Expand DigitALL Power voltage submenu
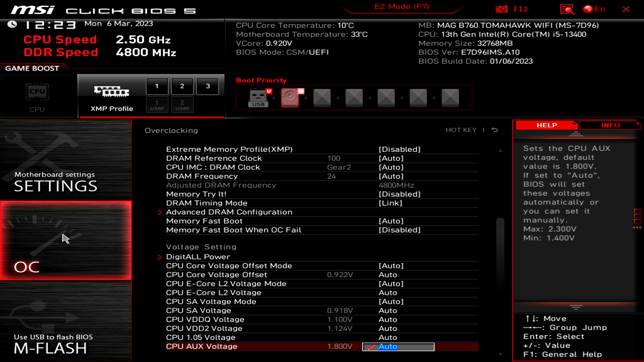Screen dimensions: 644x362 coord(198,256)
